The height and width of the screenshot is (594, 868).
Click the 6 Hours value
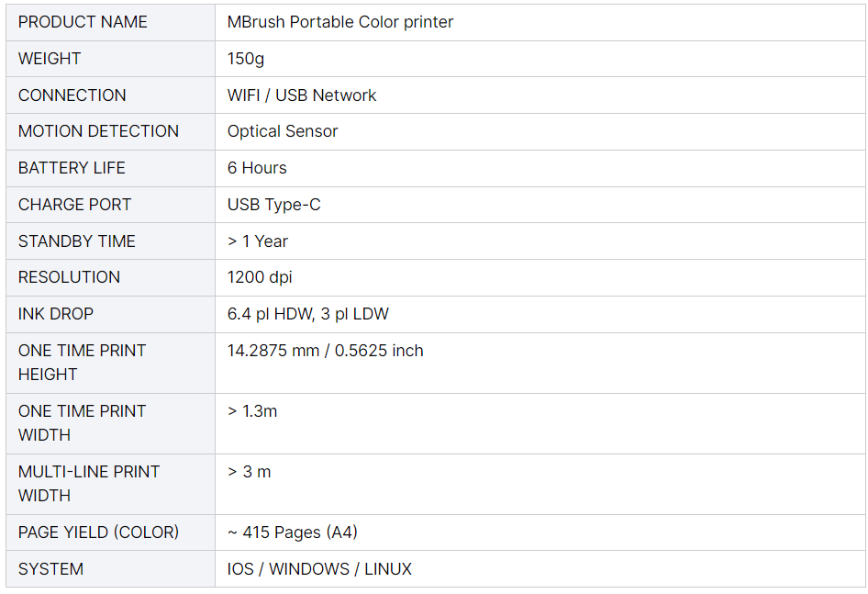[x=257, y=168]
